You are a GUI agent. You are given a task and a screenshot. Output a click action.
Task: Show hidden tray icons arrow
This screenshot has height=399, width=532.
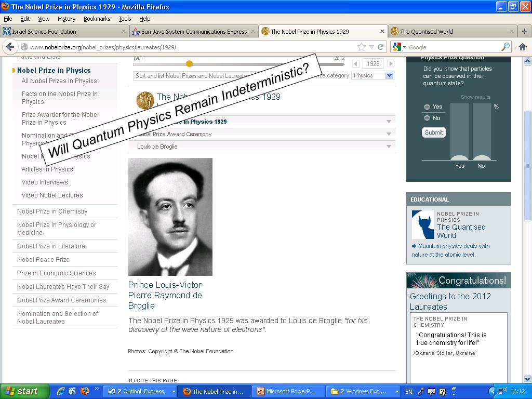tap(493, 392)
